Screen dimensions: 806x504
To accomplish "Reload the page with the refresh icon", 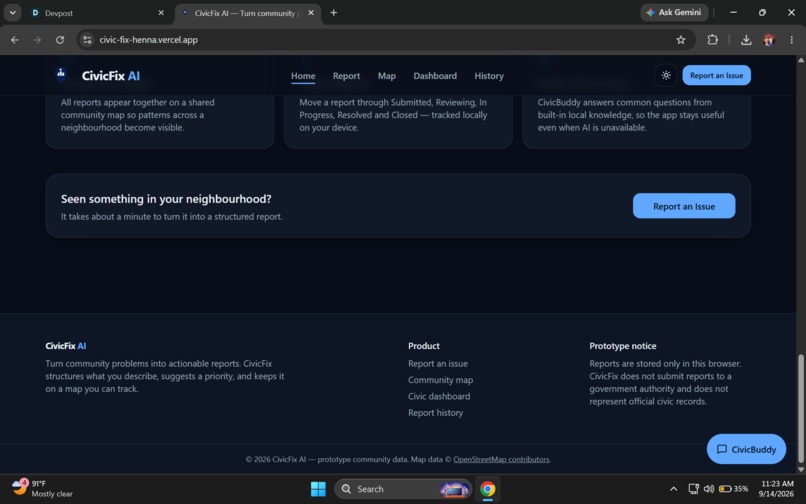I will 60,40.
